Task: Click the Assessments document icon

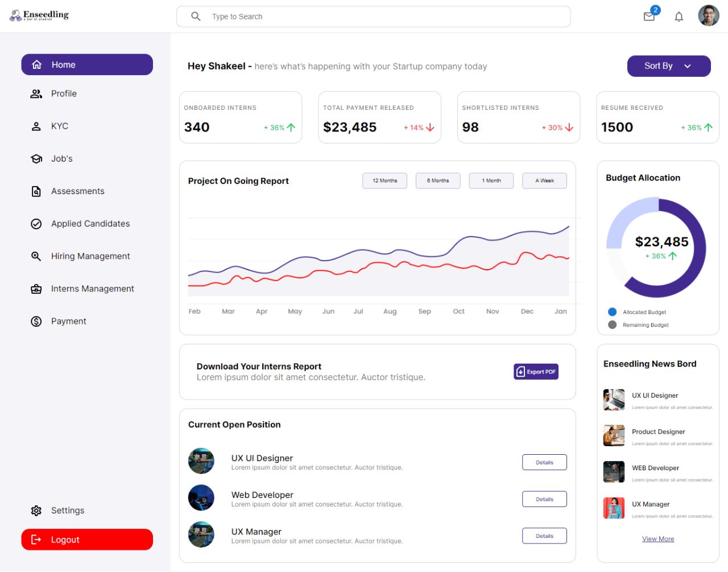Action: coord(36,191)
